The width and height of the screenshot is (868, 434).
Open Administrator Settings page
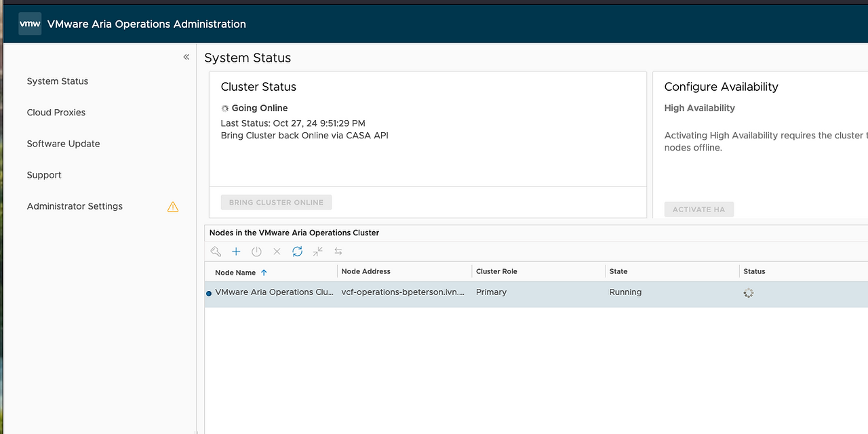click(x=75, y=206)
